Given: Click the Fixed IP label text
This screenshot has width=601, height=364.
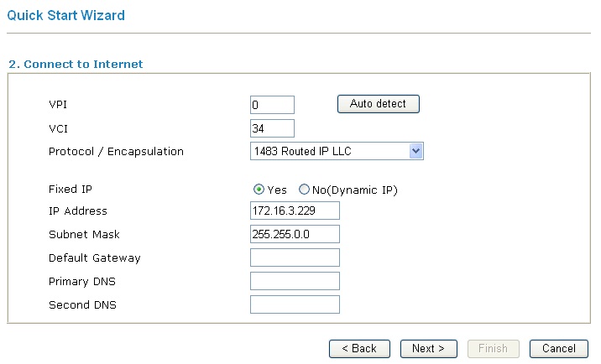Looking at the screenshot, I should click(x=71, y=190).
